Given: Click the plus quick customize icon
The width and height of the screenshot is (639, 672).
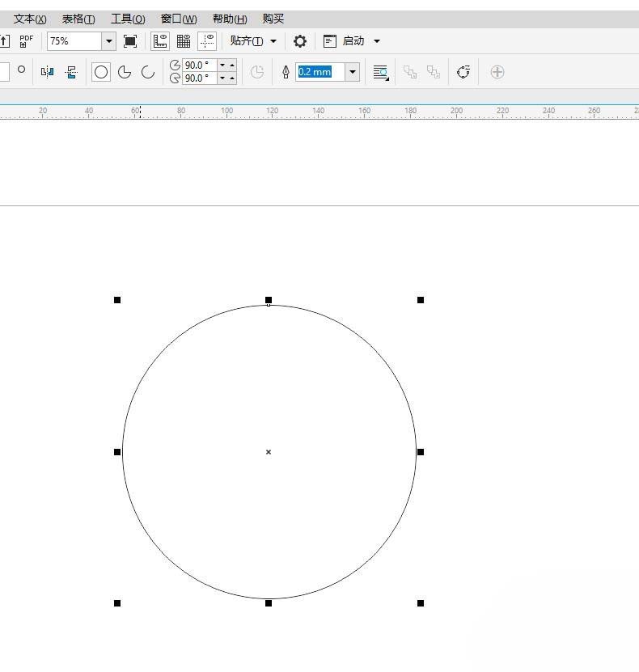Looking at the screenshot, I should pyautogui.click(x=497, y=72).
